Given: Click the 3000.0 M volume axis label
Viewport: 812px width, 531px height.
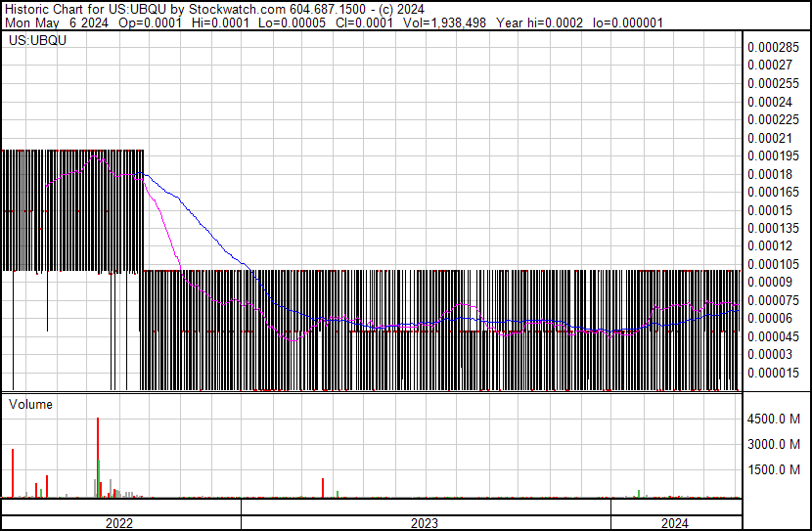Looking at the screenshot, I should (774, 444).
